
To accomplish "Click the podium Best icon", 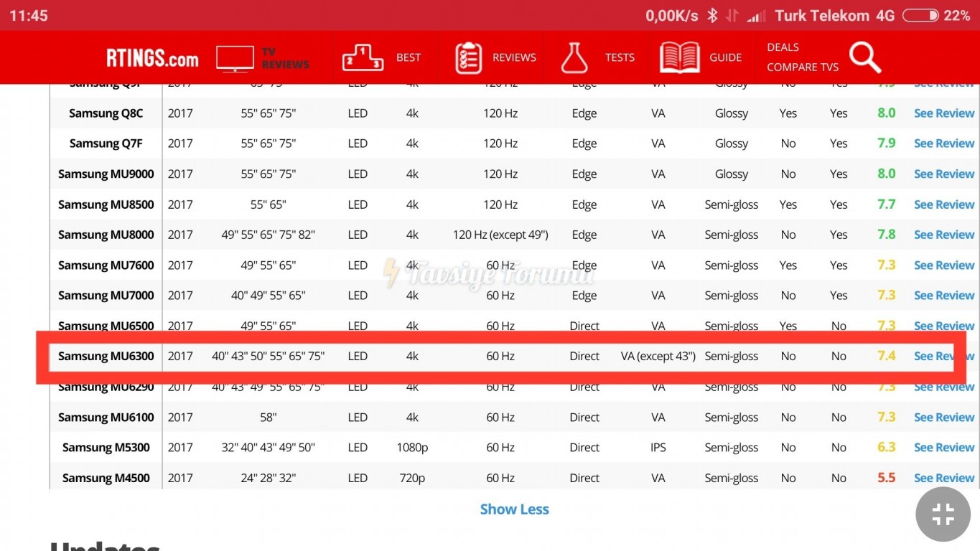I will pyautogui.click(x=363, y=58).
